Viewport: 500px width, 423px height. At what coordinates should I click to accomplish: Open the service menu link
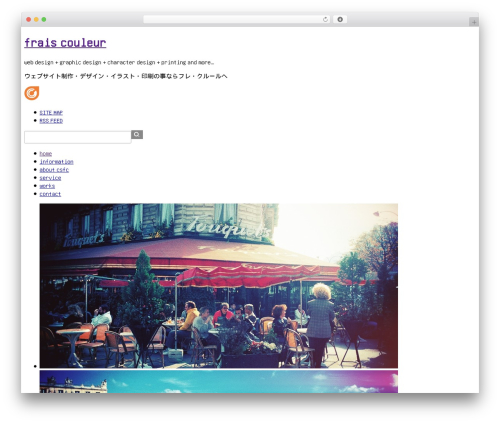coord(50,178)
